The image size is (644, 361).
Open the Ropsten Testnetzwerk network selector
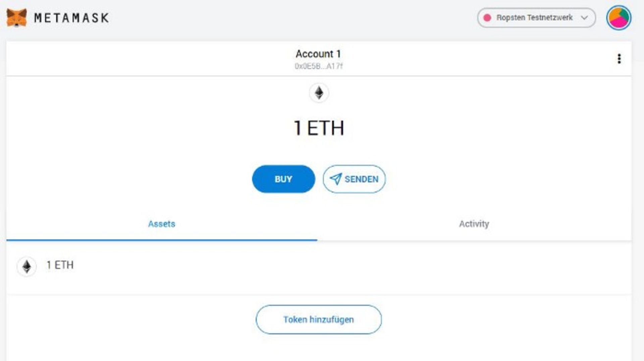[534, 18]
